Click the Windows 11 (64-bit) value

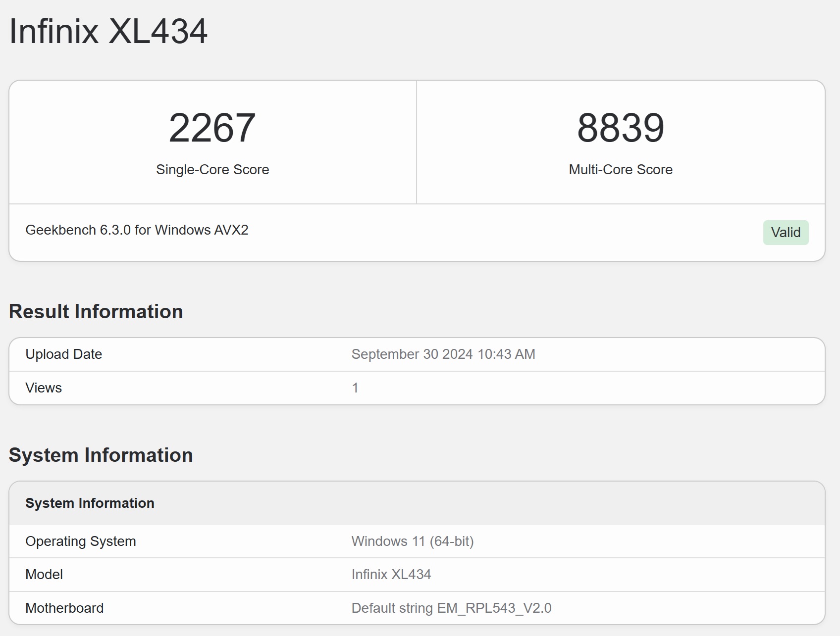coord(413,541)
